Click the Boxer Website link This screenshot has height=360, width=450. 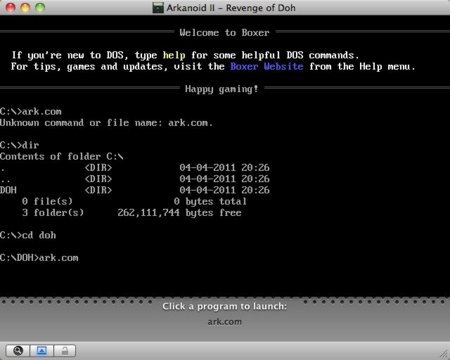(267, 66)
